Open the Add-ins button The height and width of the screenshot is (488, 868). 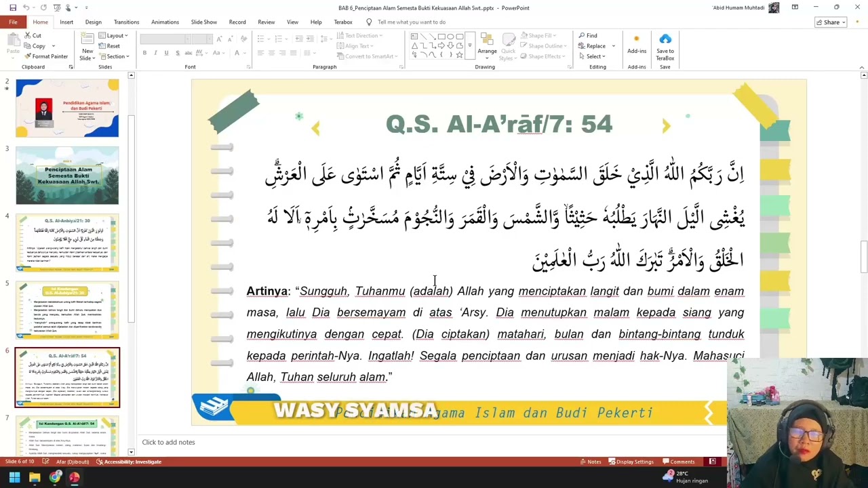pos(637,45)
